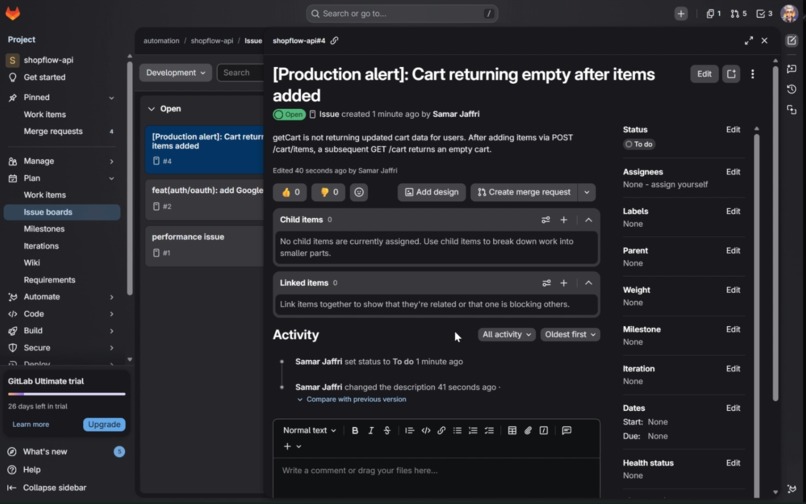Close the issue drawer
Screen dimensions: 806x504
pyautogui.click(x=764, y=41)
